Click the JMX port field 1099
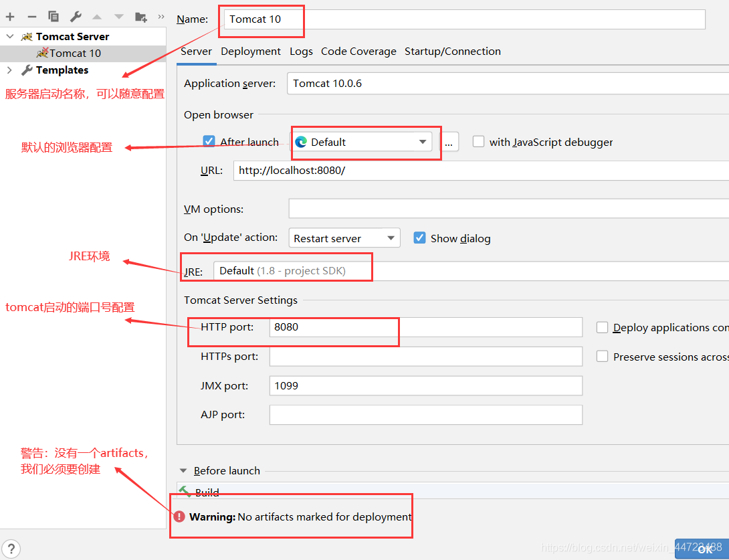The image size is (729, 560). pos(426,385)
